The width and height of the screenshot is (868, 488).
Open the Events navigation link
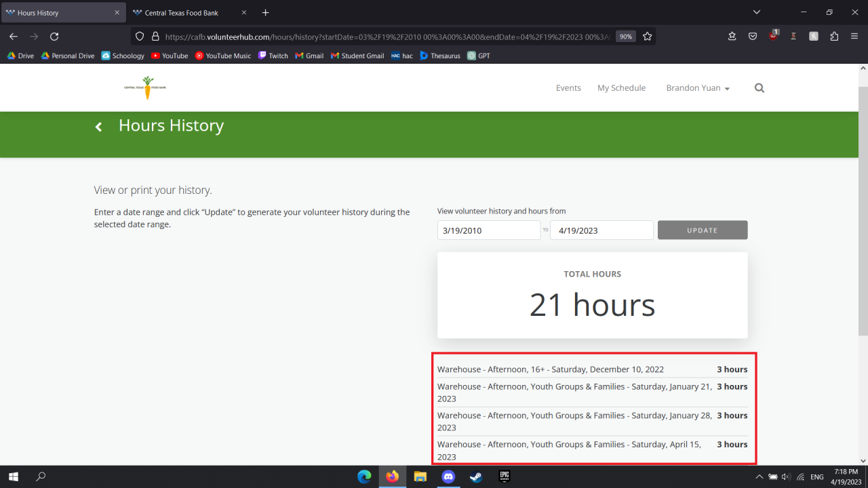click(x=568, y=88)
